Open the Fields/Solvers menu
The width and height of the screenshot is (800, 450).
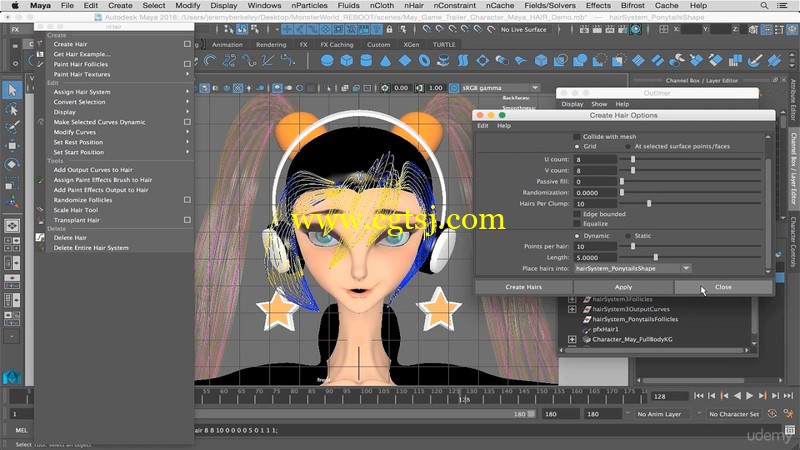pyautogui.click(x=550, y=6)
